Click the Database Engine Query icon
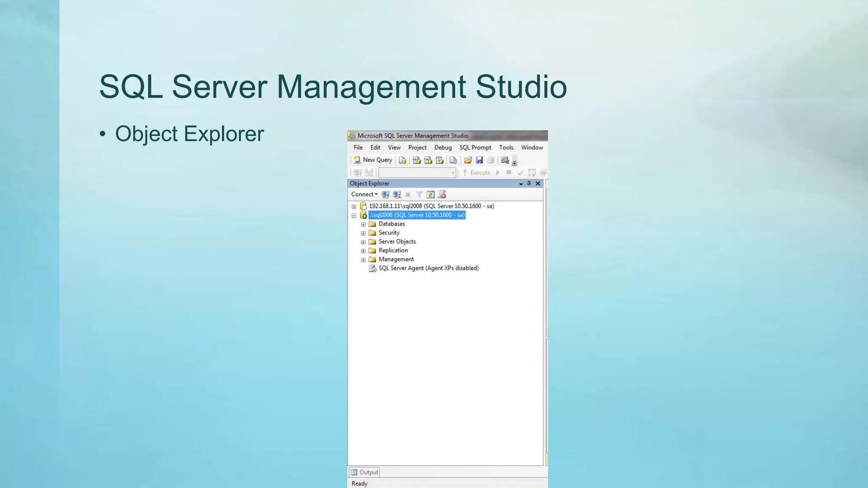Image resolution: width=868 pixels, height=488 pixels. tap(402, 160)
